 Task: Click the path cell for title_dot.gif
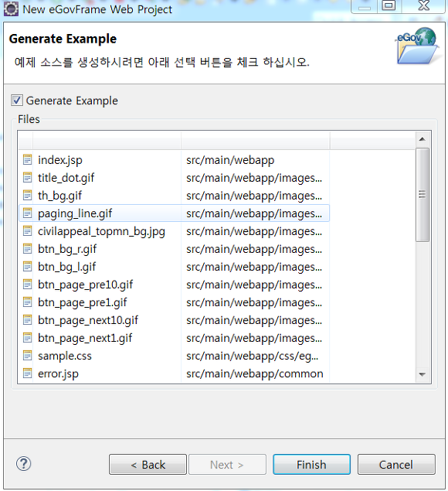point(254,178)
